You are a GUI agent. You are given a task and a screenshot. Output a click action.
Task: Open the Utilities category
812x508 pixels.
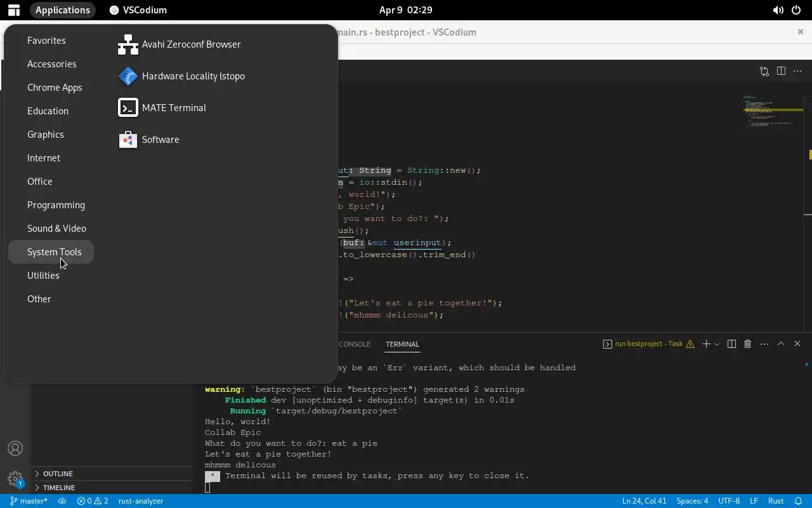(x=43, y=276)
